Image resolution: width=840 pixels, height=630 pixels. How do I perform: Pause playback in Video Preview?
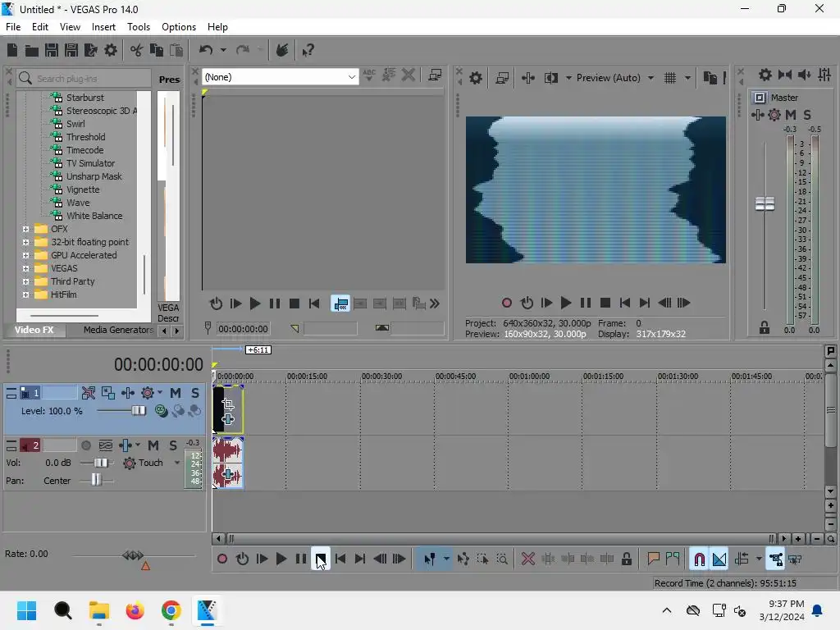tap(586, 304)
